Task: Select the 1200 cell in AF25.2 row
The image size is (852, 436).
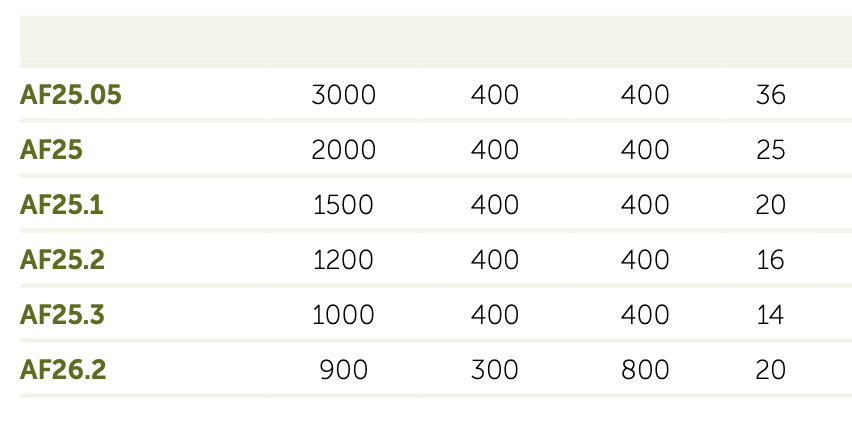Action: pos(343,260)
